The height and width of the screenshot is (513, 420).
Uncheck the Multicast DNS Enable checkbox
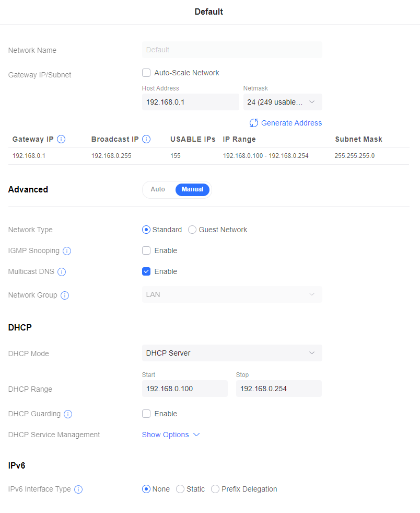click(x=146, y=271)
